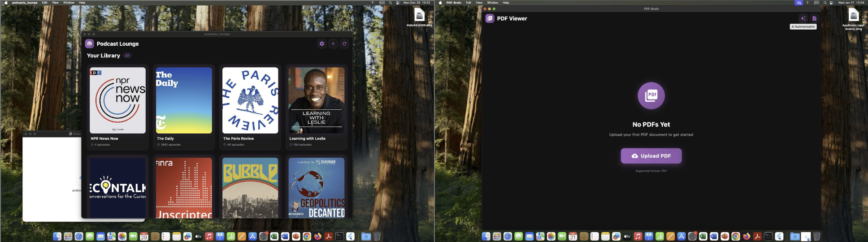Click the AI Summarization tooltip label
The width and height of the screenshot is (868, 242).
pos(803,27)
